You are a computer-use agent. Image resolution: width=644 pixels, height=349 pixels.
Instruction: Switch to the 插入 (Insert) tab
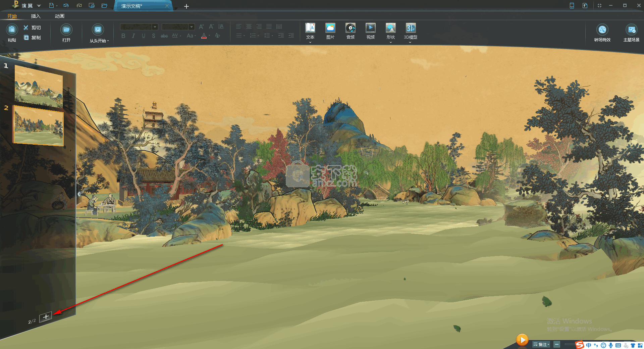coord(36,16)
